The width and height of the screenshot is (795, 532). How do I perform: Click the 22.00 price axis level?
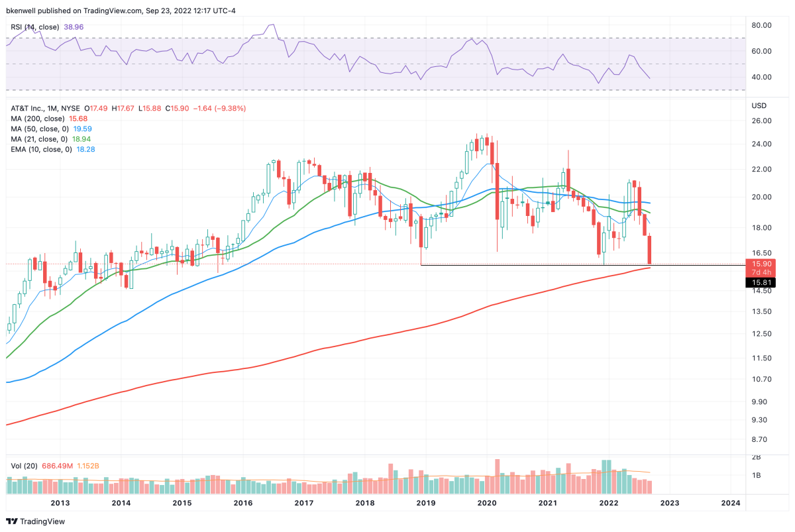coord(761,169)
